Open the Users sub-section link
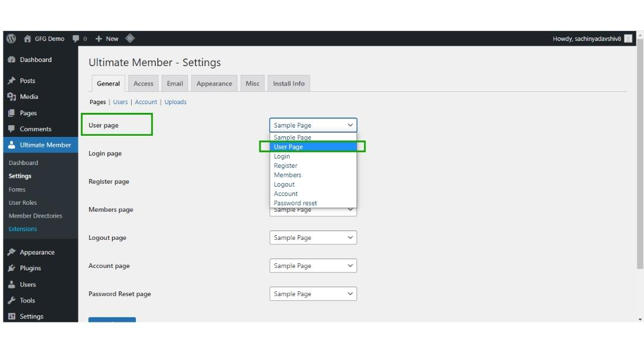This screenshot has height=351, width=644. [x=121, y=102]
